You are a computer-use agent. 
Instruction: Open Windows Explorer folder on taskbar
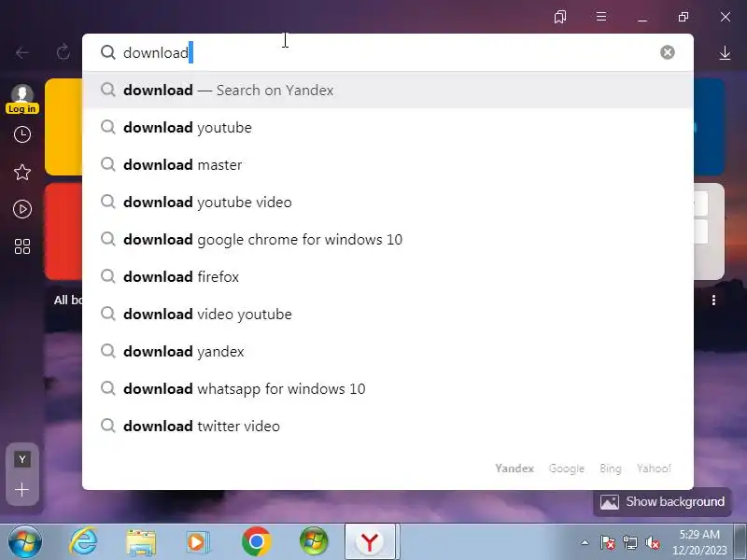(141, 542)
